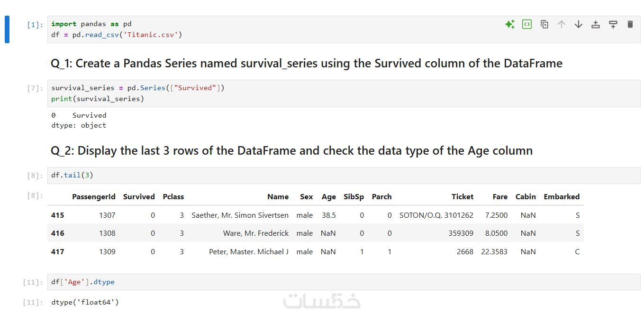This screenshot has height=315, width=644.
Task: Click the code brackets icon in cell toolbar
Action: tap(527, 24)
